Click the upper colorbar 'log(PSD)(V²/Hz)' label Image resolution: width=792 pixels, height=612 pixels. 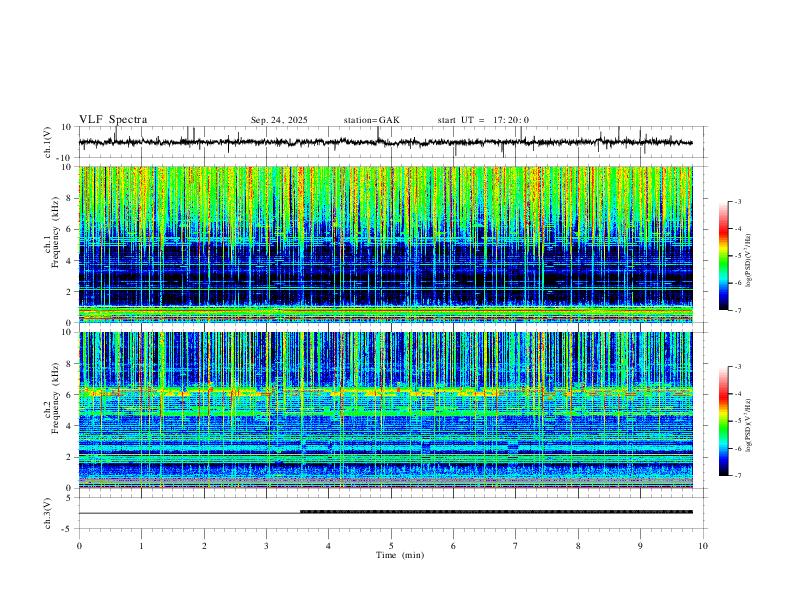pyautogui.click(x=748, y=261)
